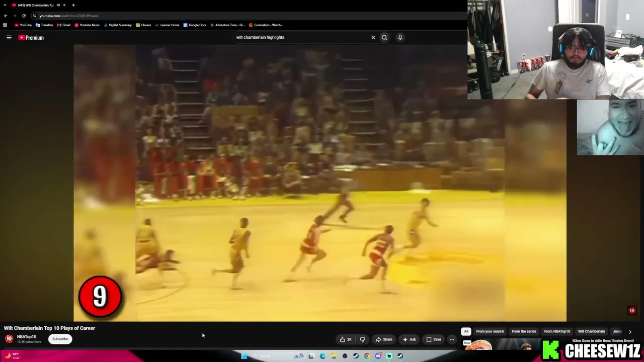Subscribe to the NBATop10 channel
The width and height of the screenshot is (644, 362).
[60, 339]
